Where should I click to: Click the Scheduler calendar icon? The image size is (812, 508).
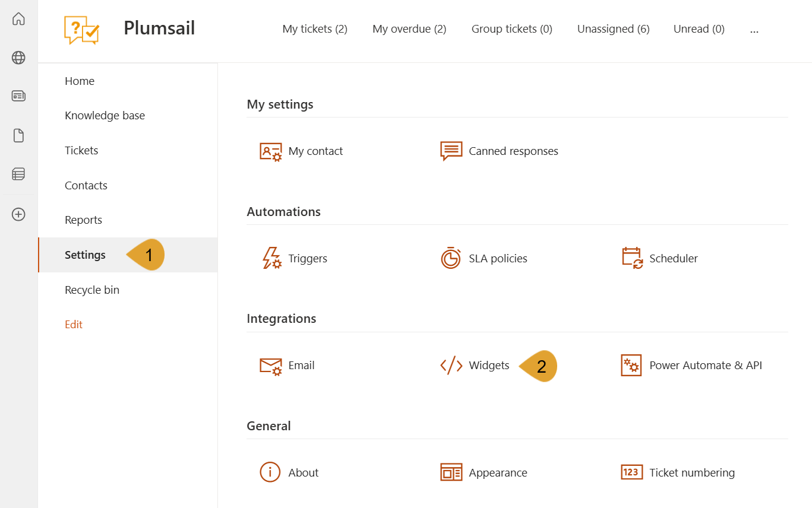coord(632,258)
